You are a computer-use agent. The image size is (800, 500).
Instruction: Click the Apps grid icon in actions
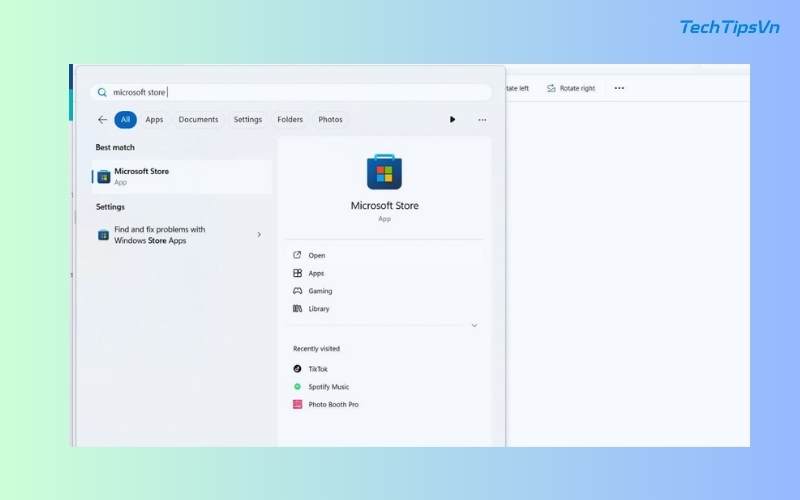pyautogui.click(x=297, y=273)
